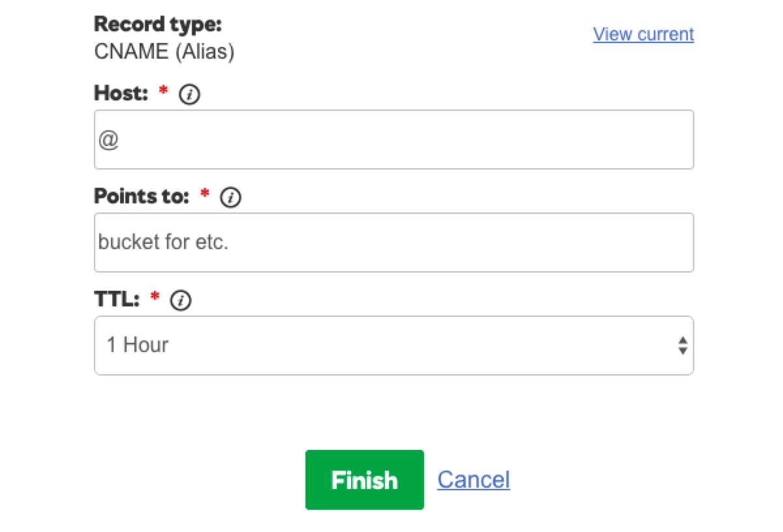Screen dimensions: 783x532
Task: Click the CNAME (Alias) record type text
Action: [164, 52]
